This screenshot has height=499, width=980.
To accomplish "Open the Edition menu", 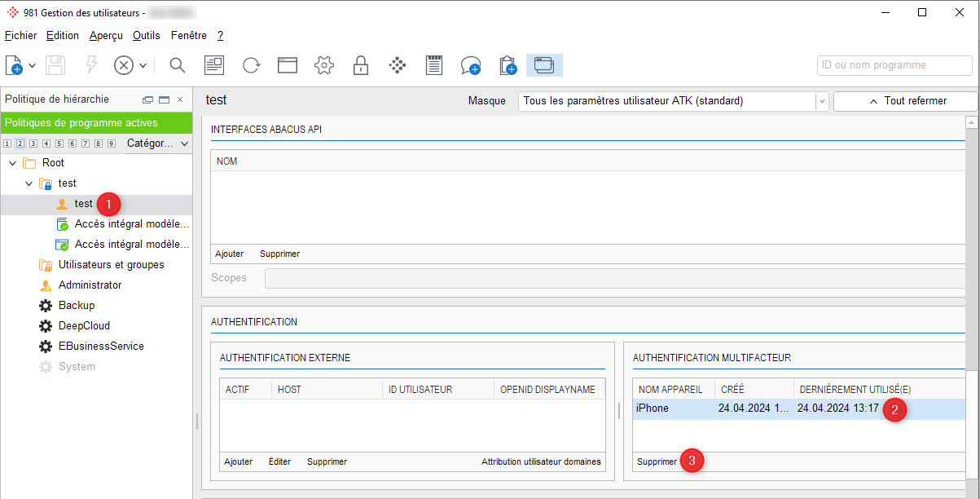I will click(x=63, y=35).
